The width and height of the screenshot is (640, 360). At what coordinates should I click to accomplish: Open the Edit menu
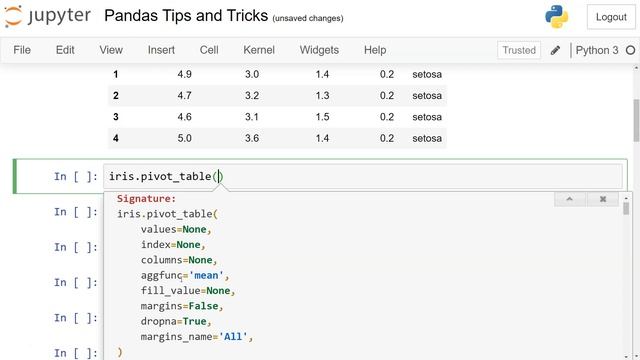point(65,50)
